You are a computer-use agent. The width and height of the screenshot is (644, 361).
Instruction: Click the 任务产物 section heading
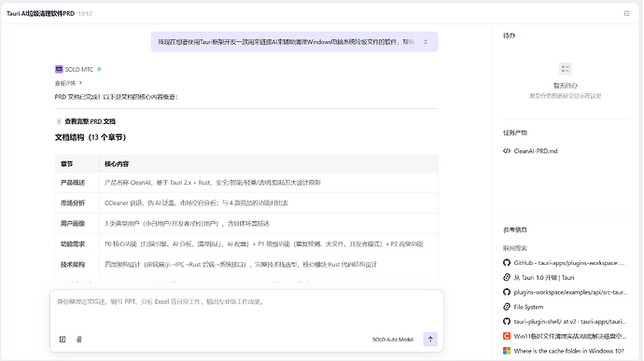[515, 132]
